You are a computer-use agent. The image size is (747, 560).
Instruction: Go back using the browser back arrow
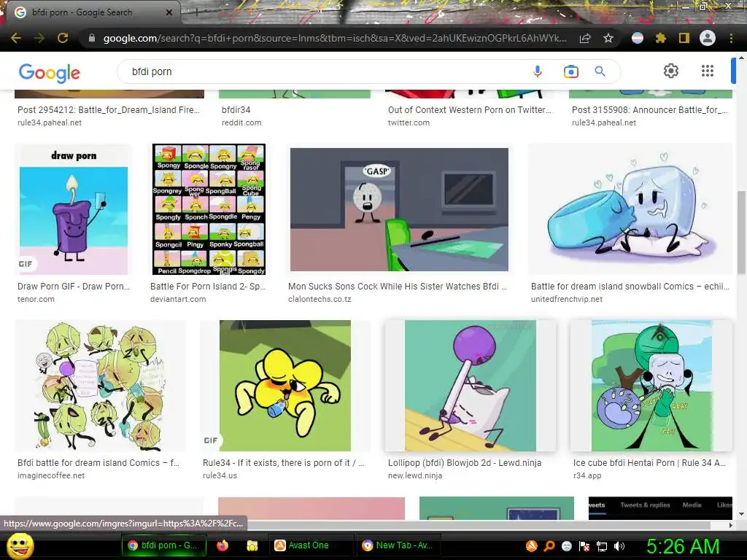(x=16, y=38)
